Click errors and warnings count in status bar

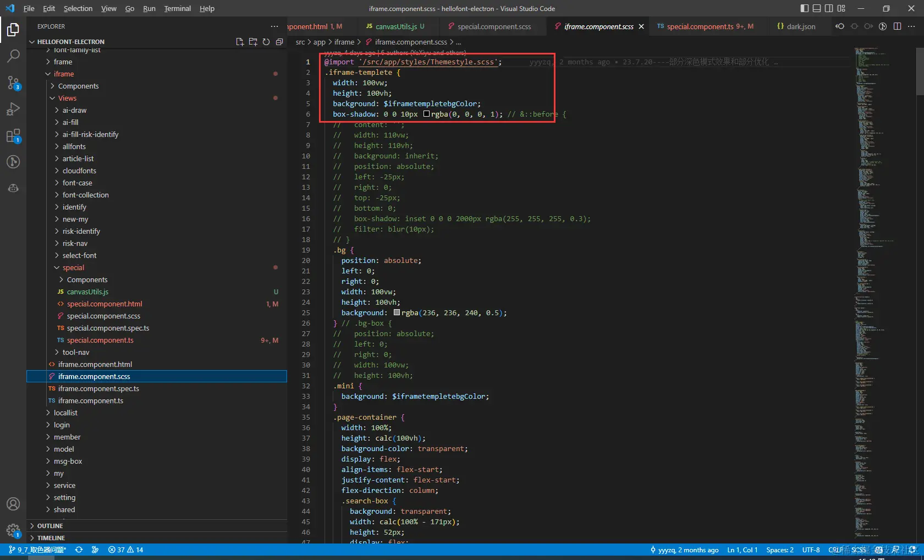(x=125, y=550)
